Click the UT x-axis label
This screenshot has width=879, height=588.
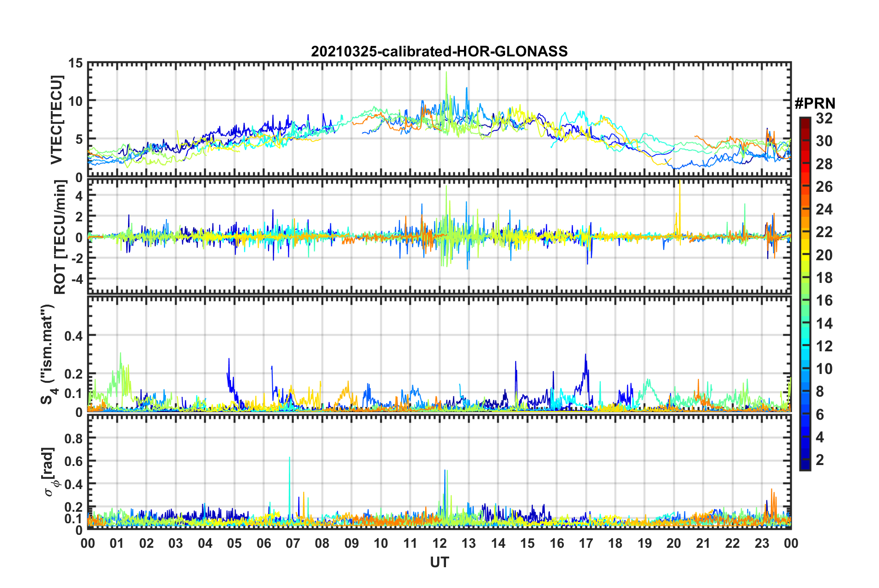(x=439, y=563)
